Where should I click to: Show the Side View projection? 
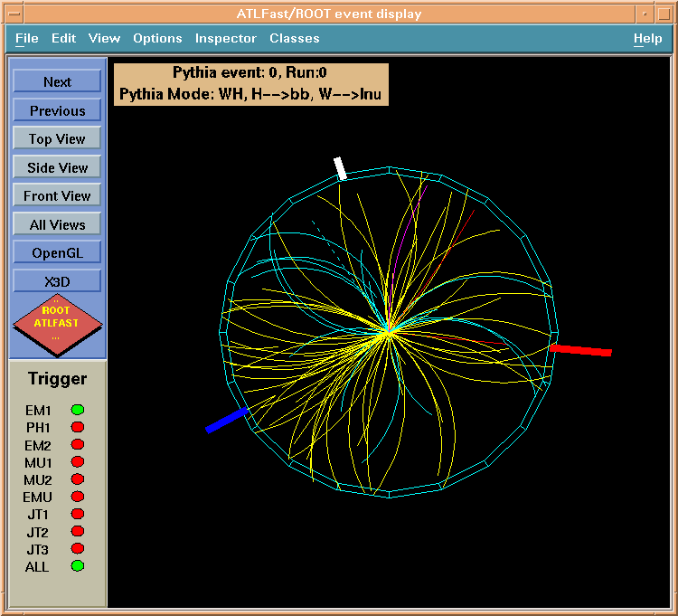[x=57, y=167]
